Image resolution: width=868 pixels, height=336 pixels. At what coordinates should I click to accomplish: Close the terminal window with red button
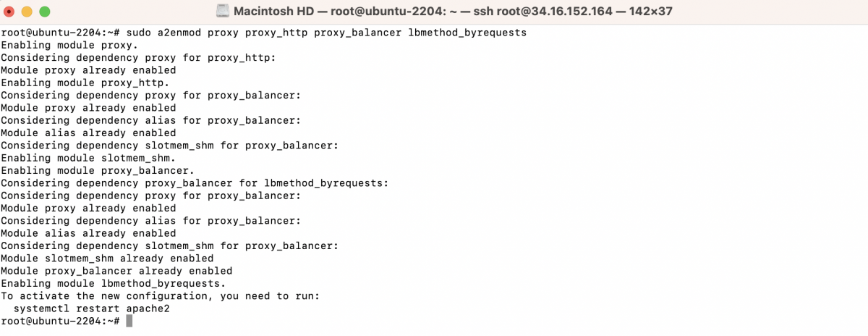[12, 12]
